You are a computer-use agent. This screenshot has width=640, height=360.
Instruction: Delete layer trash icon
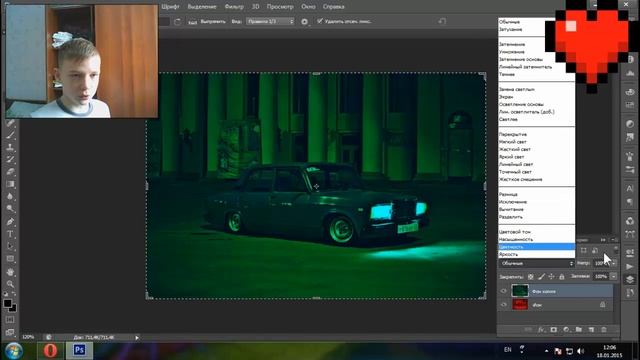[x=604, y=329]
